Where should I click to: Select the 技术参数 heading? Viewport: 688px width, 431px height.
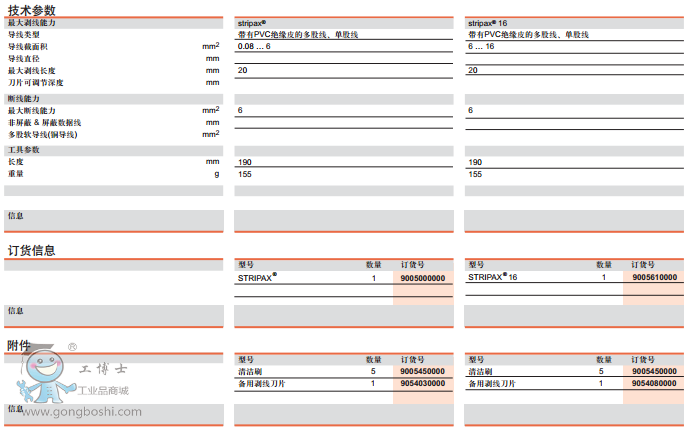31,9
